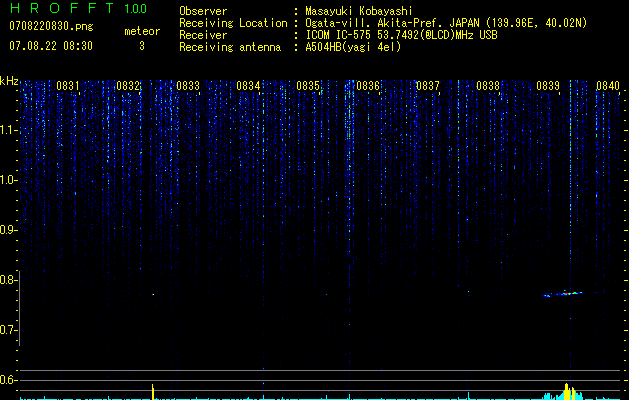Click the observer name Masayuki Kobayashi

click(358, 11)
